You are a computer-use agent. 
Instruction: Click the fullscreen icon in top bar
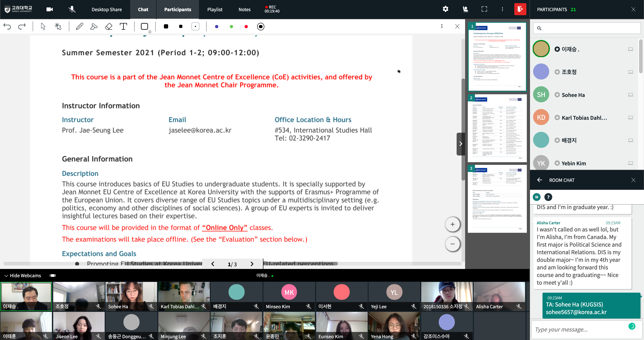[x=484, y=9]
